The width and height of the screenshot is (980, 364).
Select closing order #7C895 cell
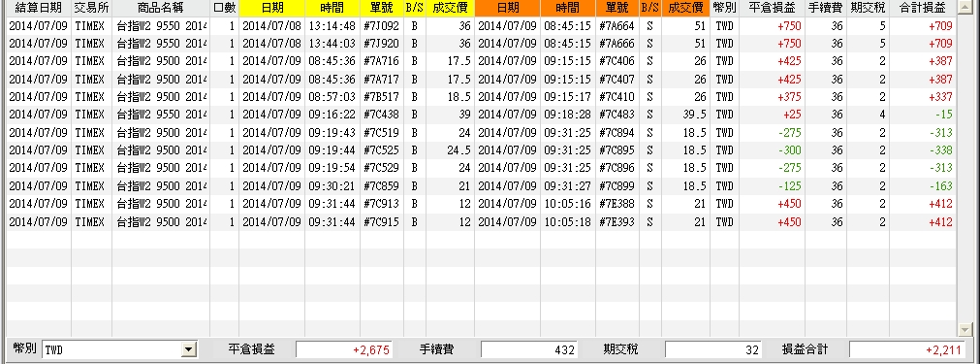(616, 150)
